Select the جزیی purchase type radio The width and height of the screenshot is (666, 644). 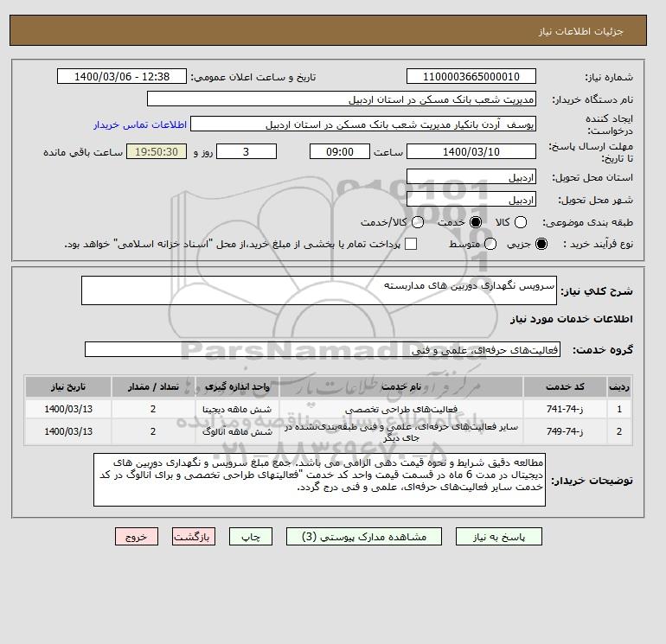(x=541, y=244)
